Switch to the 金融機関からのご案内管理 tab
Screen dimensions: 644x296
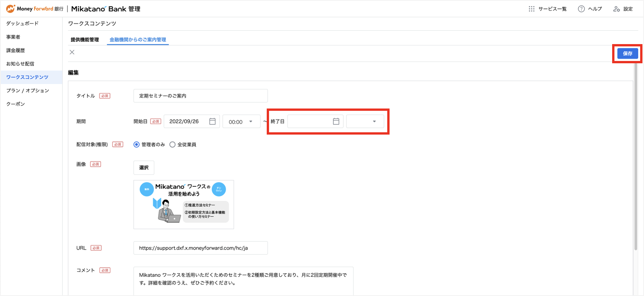[138, 39]
